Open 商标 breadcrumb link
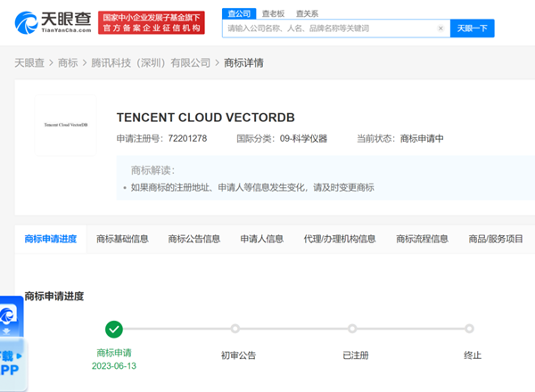The height and width of the screenshot is (392, 535). point(68,63)
